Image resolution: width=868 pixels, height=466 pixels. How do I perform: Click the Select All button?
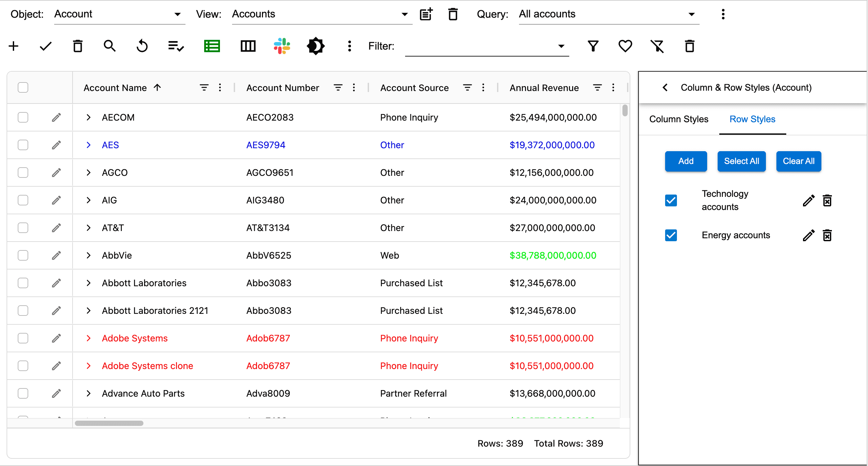tap(741, 161)
